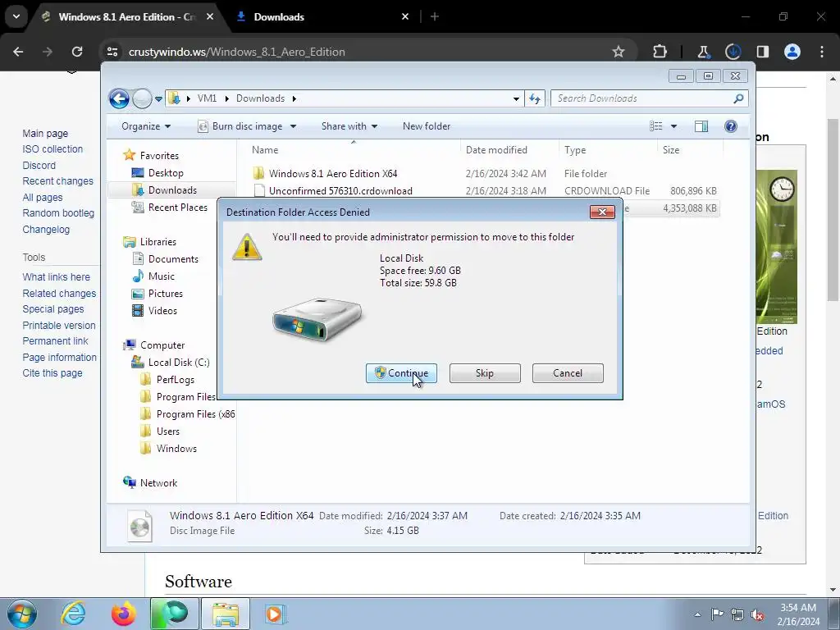Click the Favorites star heading
Viewport: 840px width, 630px height.
pyautogui.click(x=151, y=155)
